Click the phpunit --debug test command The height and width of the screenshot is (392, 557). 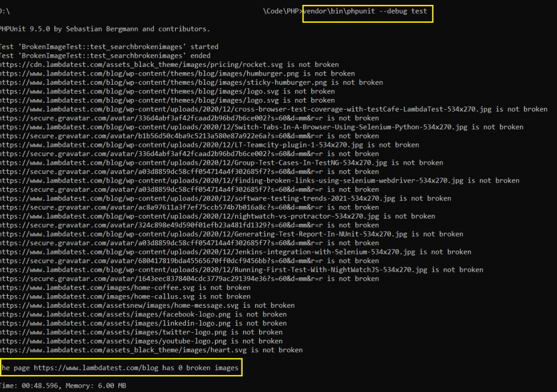pyautogui.click(x=367, y=11)
